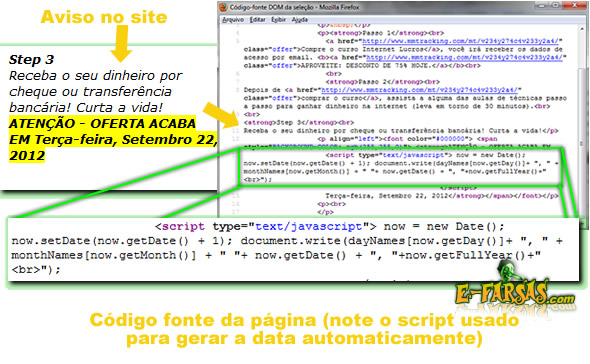
Task: Maximize the source code window
Action: [556, 6]
